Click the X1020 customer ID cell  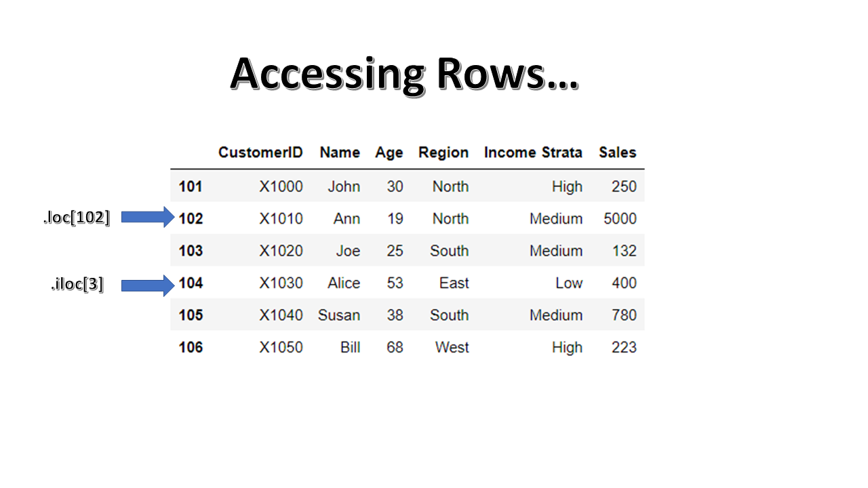(281, 251)
